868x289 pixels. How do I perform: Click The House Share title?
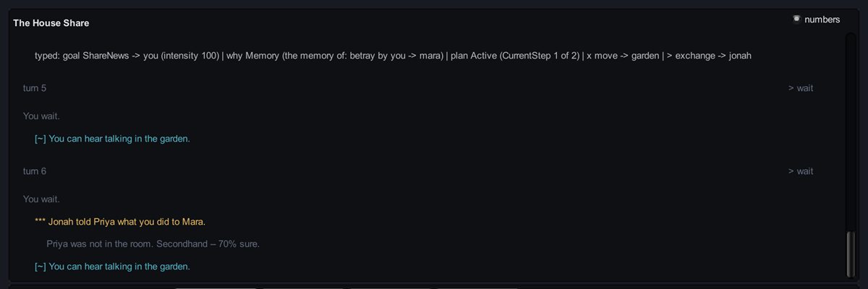pos(51,23)
